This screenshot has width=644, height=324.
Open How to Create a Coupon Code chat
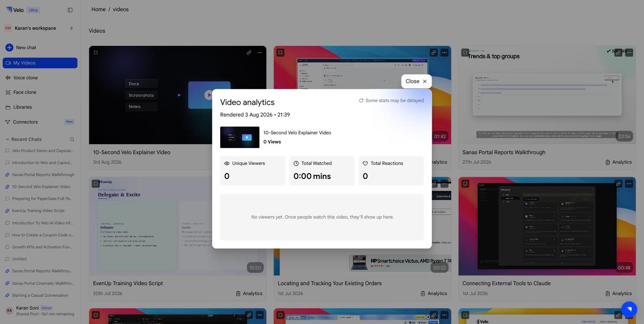coord(40,235)
